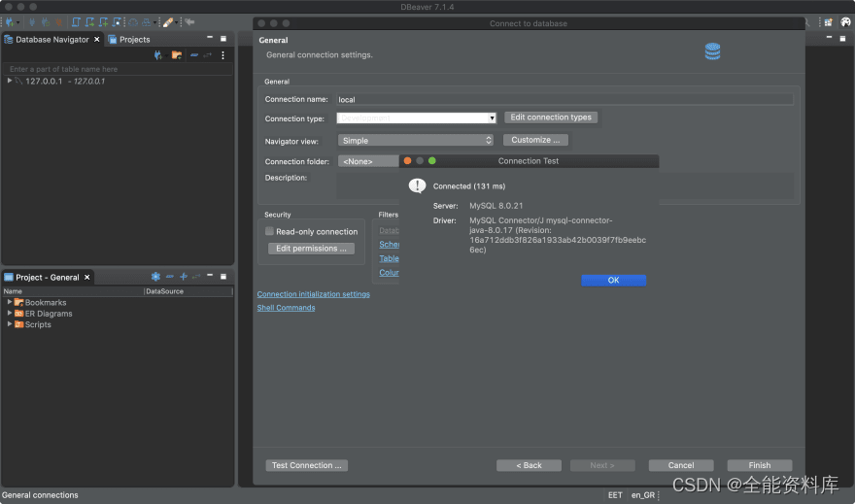This screenshot has height=504, width=855.
Task: Click the Edit permissions ... button
Action: tap(311, 249)
